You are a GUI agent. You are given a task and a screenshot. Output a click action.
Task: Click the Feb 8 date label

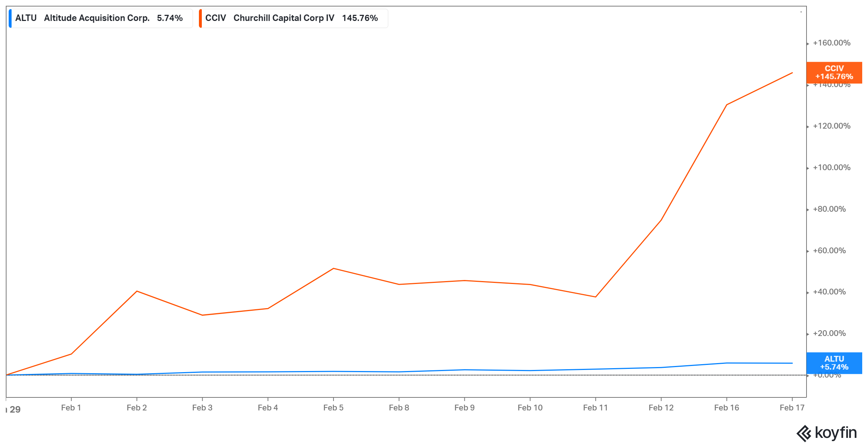[x=399, y=408]
